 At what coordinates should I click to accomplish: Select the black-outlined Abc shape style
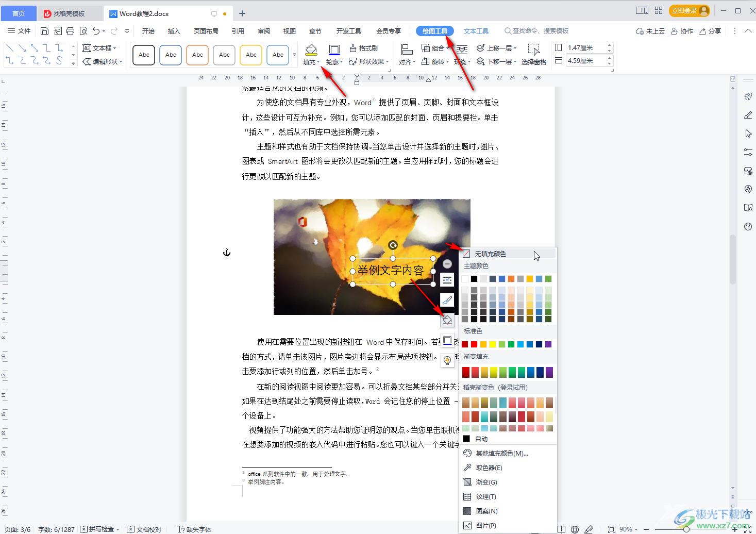point(144,55)
